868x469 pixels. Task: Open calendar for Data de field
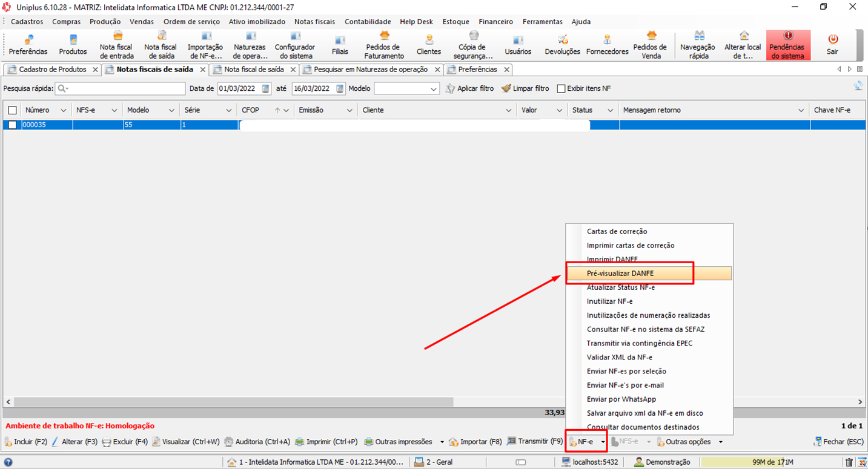tap(266, 88)
